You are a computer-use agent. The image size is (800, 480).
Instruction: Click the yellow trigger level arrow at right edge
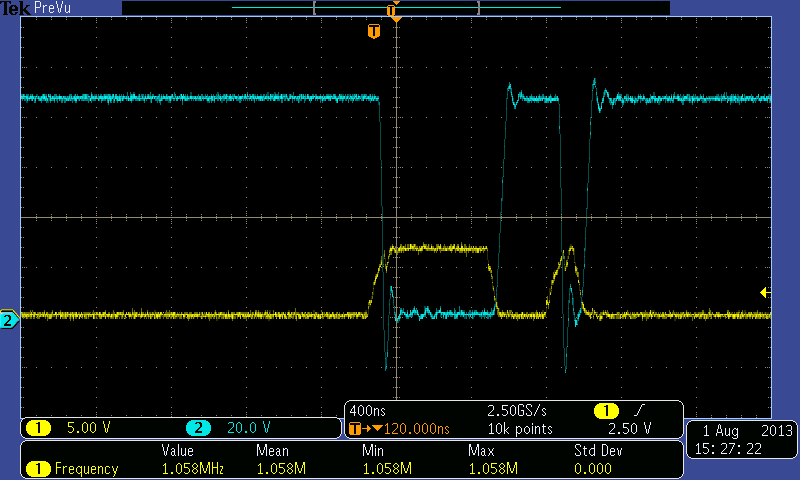(x=765, y=292)
